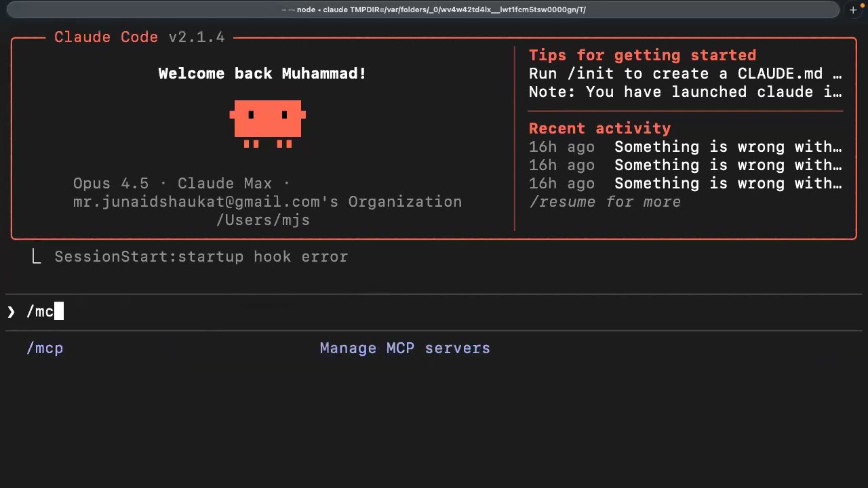
Task: Click '/resume for more' text
Action: pyautogui.click(x=605, y=202)
